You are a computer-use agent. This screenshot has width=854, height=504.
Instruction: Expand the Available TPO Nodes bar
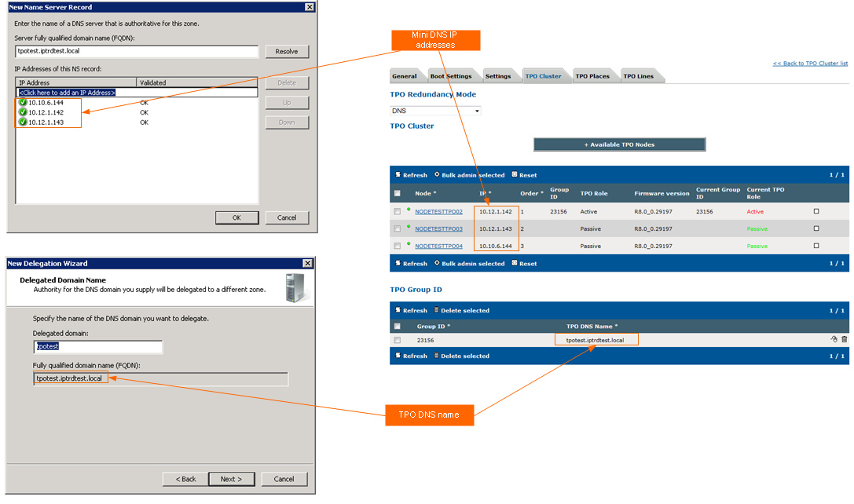[619, 144]
